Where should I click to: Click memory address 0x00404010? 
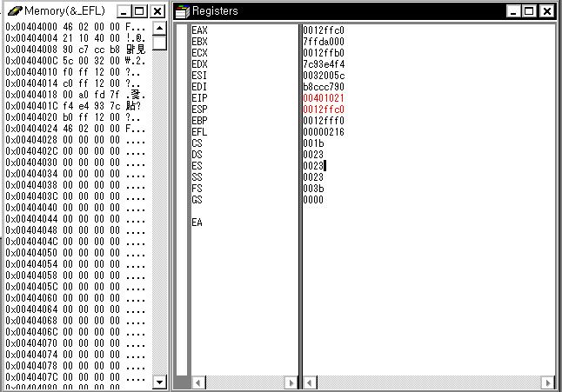coord(31,72)
